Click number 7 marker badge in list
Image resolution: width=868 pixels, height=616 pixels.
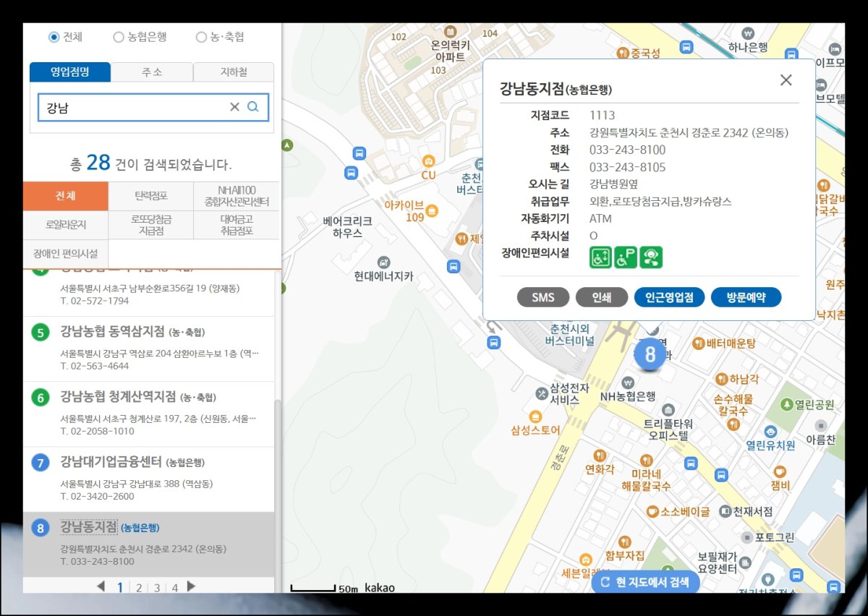41,462
